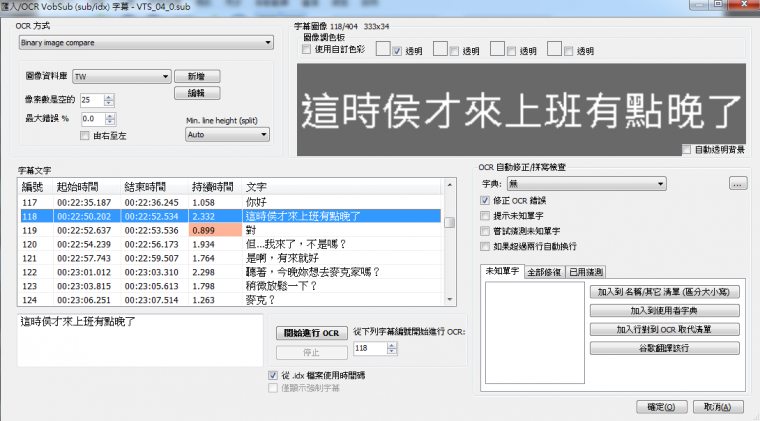Click the 編輯 button
This screenshot has height=421, width=760.
(197, 93)
